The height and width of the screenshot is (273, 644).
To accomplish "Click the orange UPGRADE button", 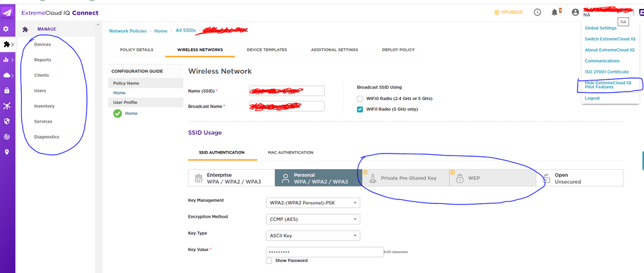I will pyautogui.click(x=509, y=12).
